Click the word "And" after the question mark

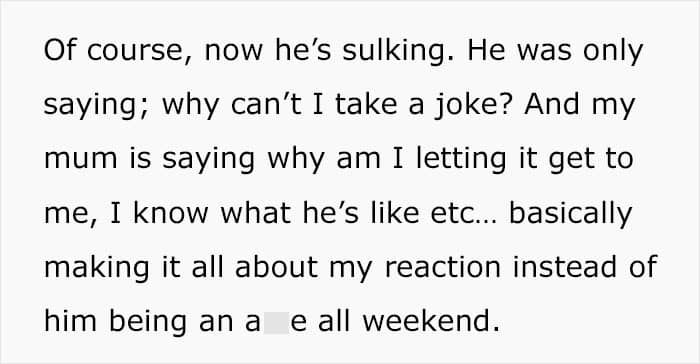[x=552, y=105]
